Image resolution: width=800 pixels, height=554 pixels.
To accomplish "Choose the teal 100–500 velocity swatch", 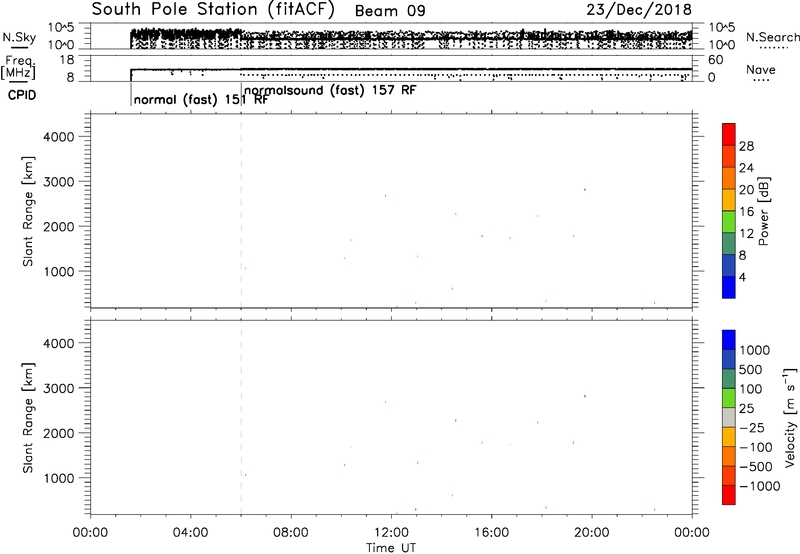I will 729,379.
